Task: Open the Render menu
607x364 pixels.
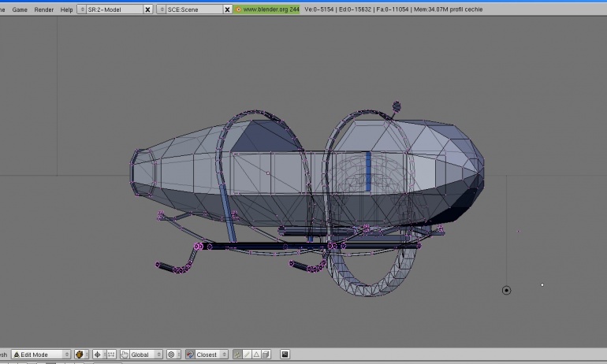Action: click(x=43, y=9)
